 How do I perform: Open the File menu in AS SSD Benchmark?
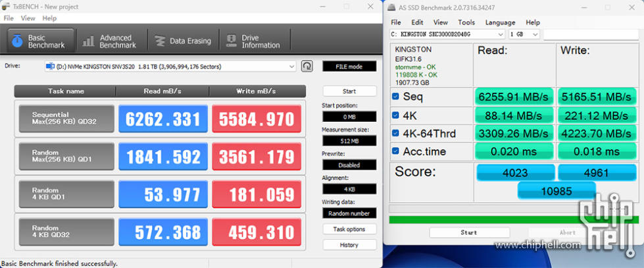point(396,22)
